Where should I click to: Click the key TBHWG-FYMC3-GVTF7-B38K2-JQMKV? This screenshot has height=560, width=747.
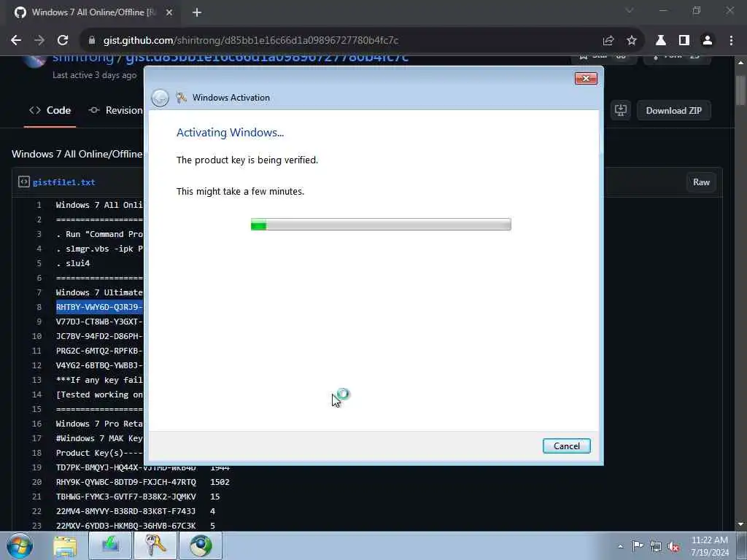pyautogui.click(x=125, y=497)
